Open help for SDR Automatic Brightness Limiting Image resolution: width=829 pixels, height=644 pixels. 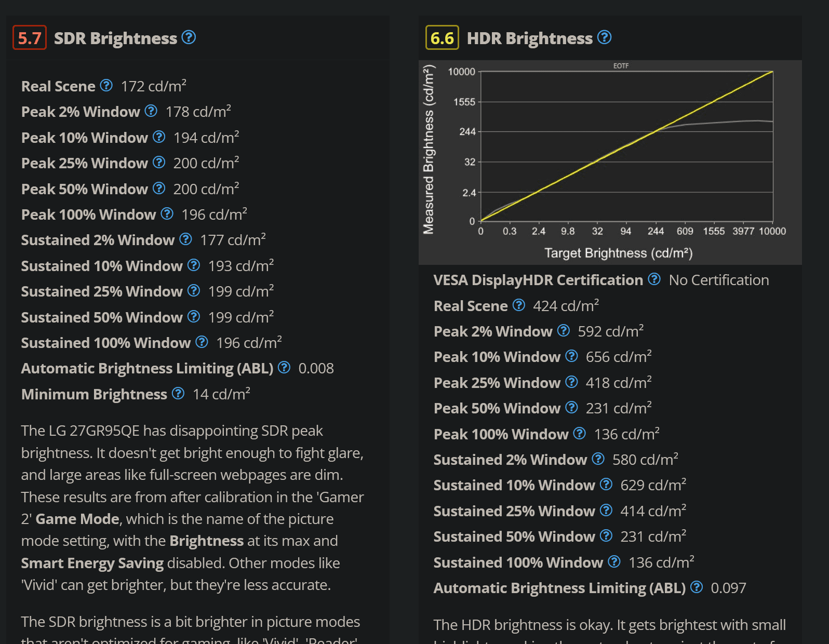(284, 367)
